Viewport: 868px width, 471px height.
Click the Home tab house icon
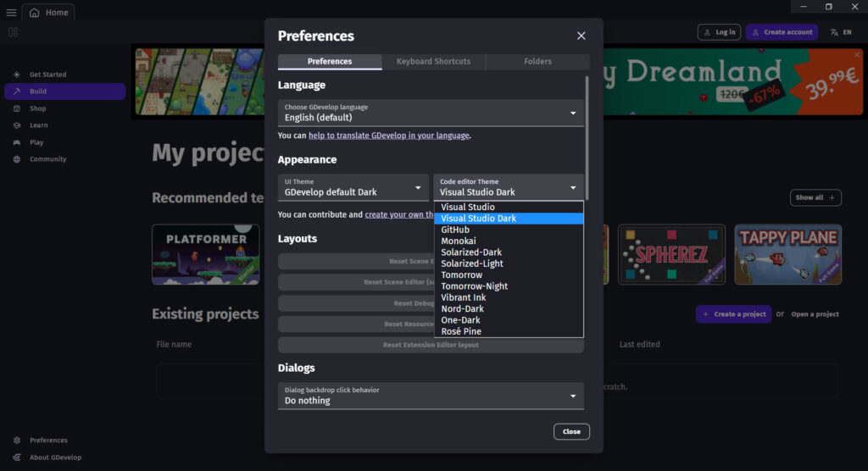tap(34, 12)
